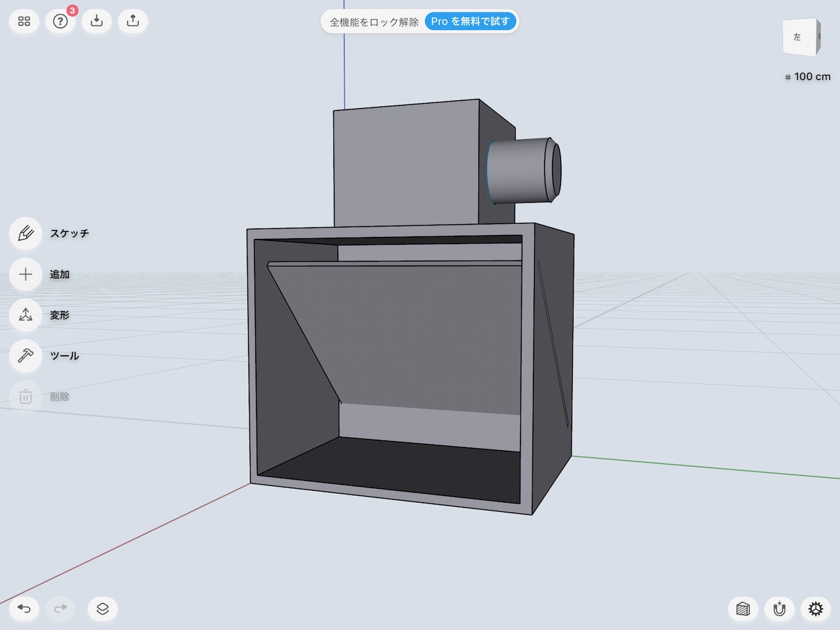Tap the import download icon

(96, 22)
